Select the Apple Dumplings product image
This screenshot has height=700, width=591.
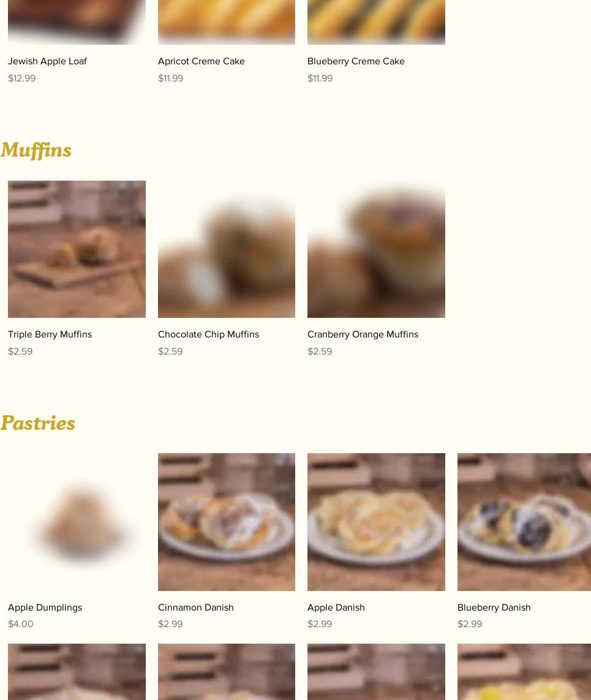click(77, 522)
